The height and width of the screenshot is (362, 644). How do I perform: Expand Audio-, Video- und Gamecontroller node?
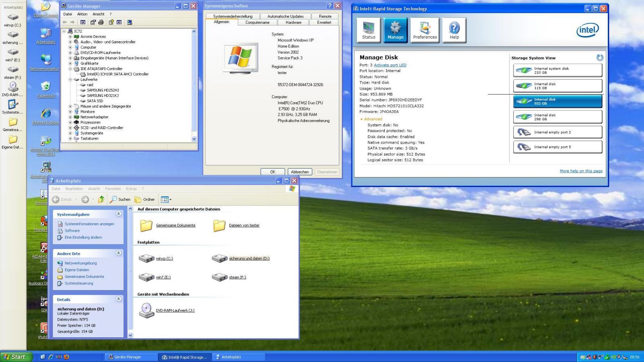[x=70, y=42]
